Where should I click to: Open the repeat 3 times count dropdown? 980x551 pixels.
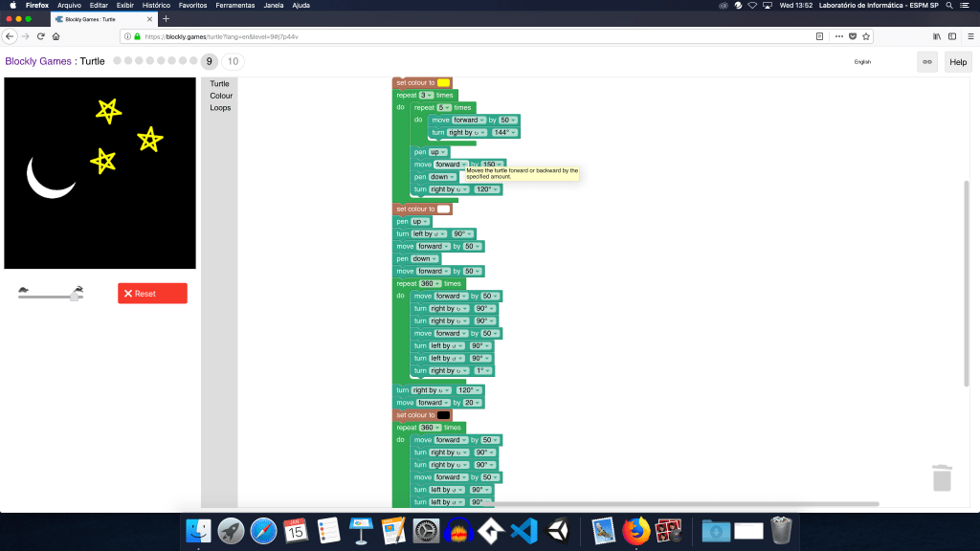tap(427, 95)
